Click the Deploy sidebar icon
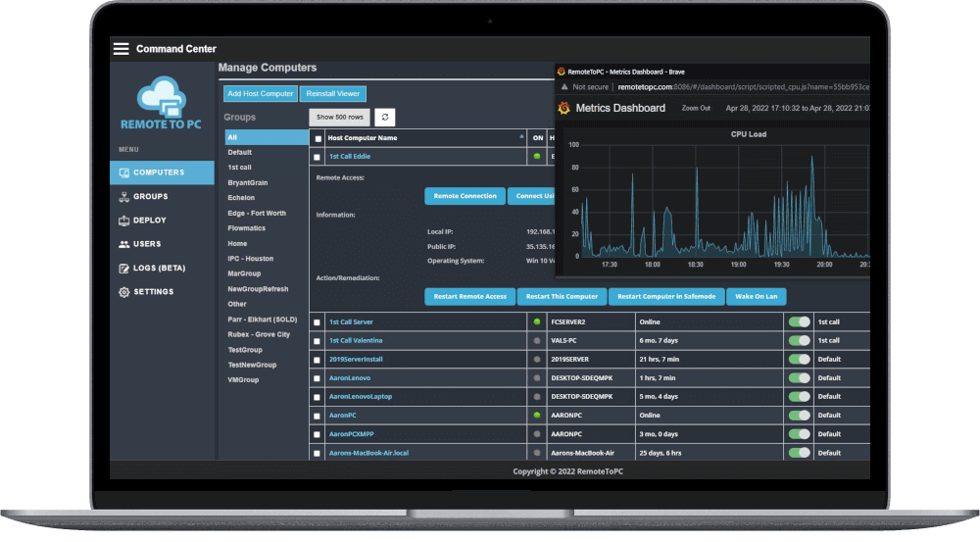Viewport: 980px width, 542px height. pos(123,221)
